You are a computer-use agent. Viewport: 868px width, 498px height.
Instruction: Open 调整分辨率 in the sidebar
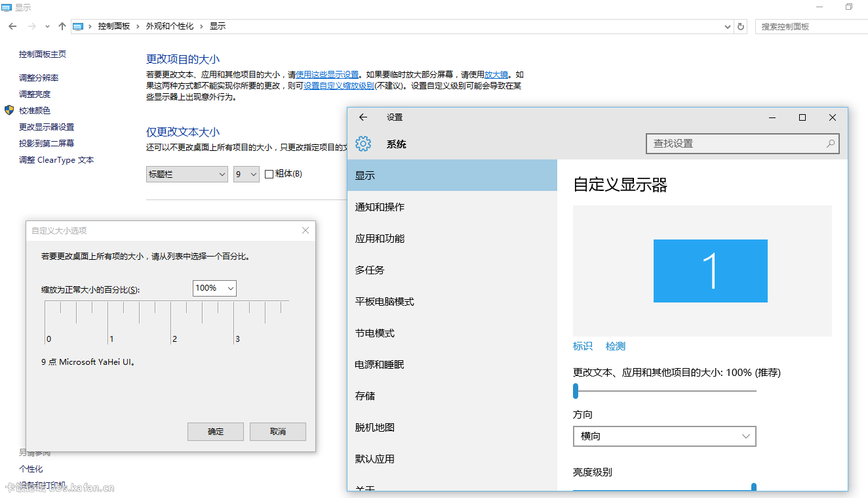pos(39,78)
